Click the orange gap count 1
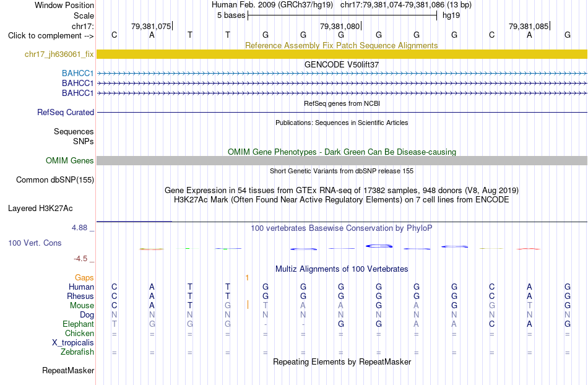The height and width of the screenshot is (385, 588). click(247, 278)
